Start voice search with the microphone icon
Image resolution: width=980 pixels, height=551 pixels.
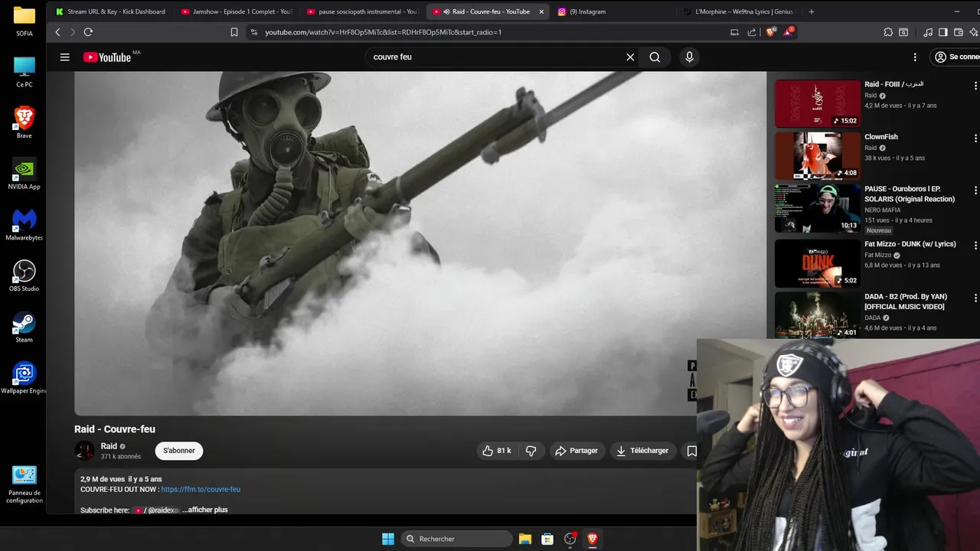689,57
